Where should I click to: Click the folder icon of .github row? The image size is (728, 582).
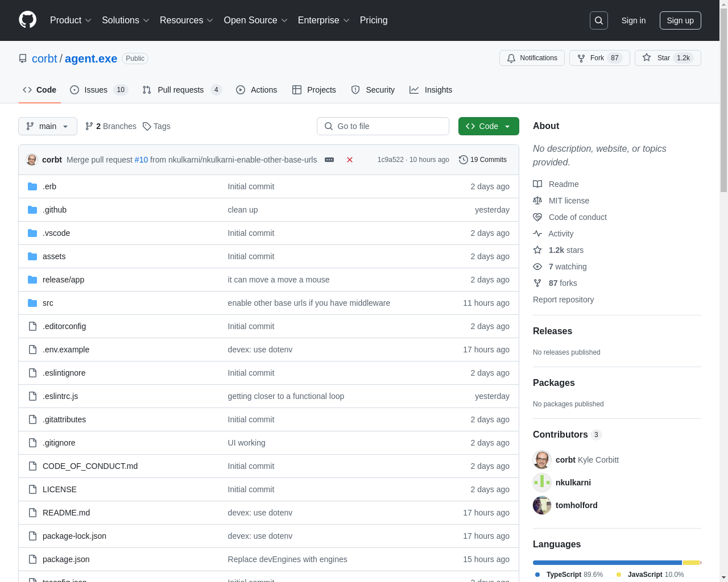32,210
